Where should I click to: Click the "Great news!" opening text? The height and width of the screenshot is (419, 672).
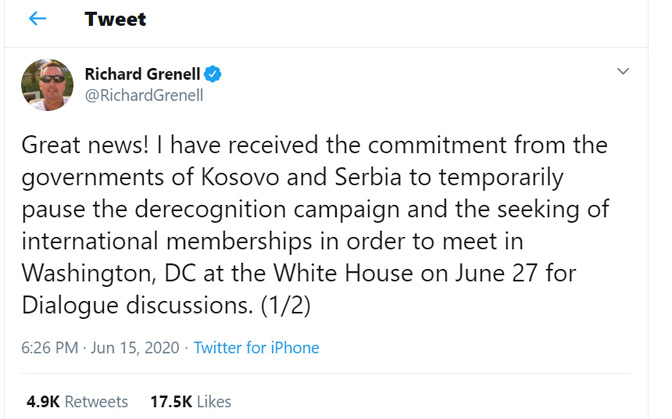pyautogui.click(x=85, y=145)
